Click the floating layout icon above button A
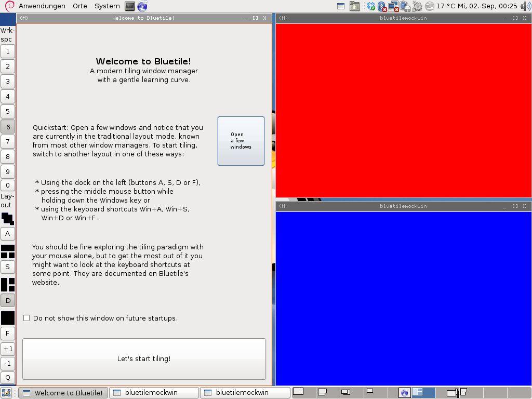This screenshot has width=532, height=399. pyautogui.click(x=8, y=218)
